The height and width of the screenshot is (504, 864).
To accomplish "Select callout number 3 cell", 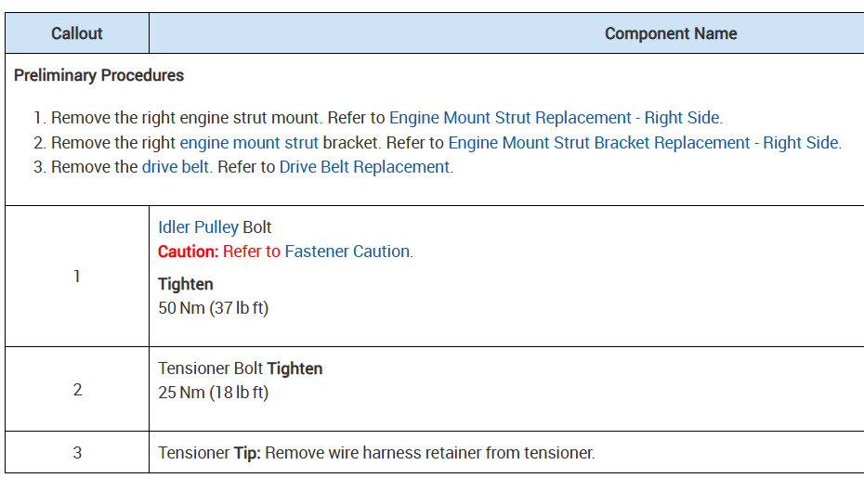I will [x=77, y=453].
